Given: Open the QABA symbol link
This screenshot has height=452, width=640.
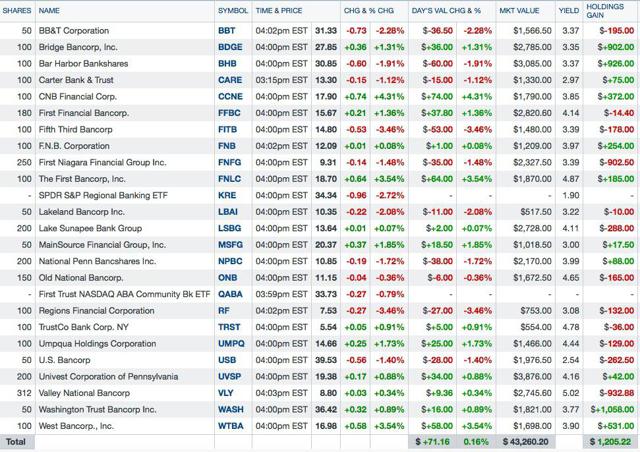Looking at the screenshot, I should click(230, 294).
